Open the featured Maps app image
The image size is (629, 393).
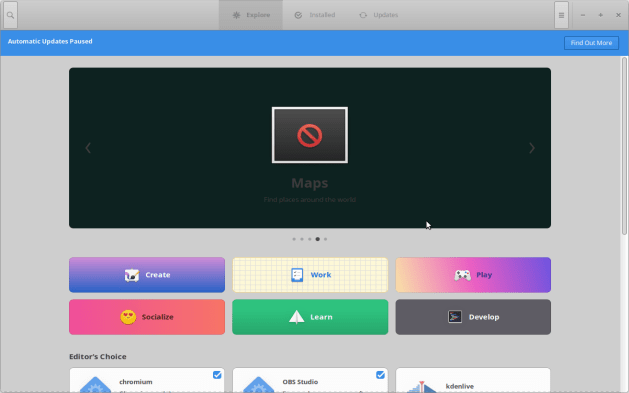click(310, 135)
